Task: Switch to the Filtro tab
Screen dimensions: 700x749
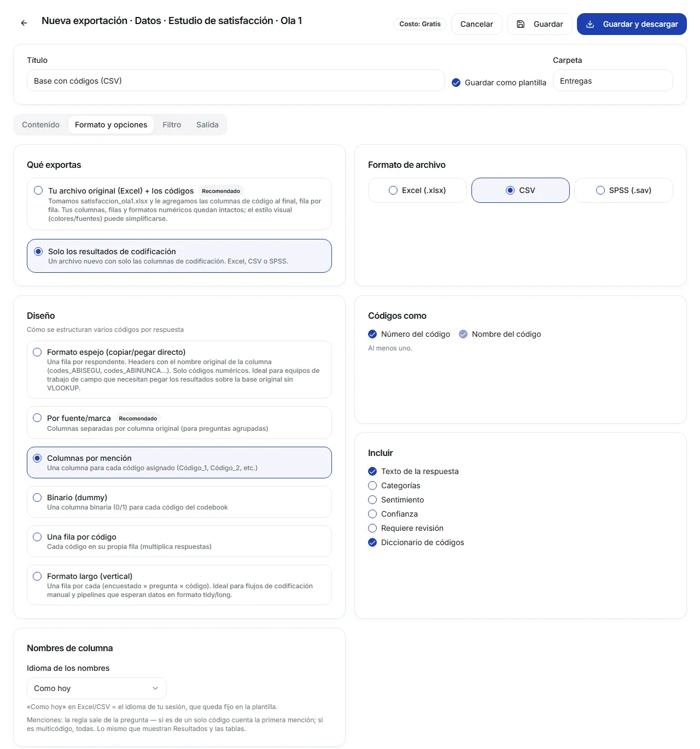Action: pos(172,125)
